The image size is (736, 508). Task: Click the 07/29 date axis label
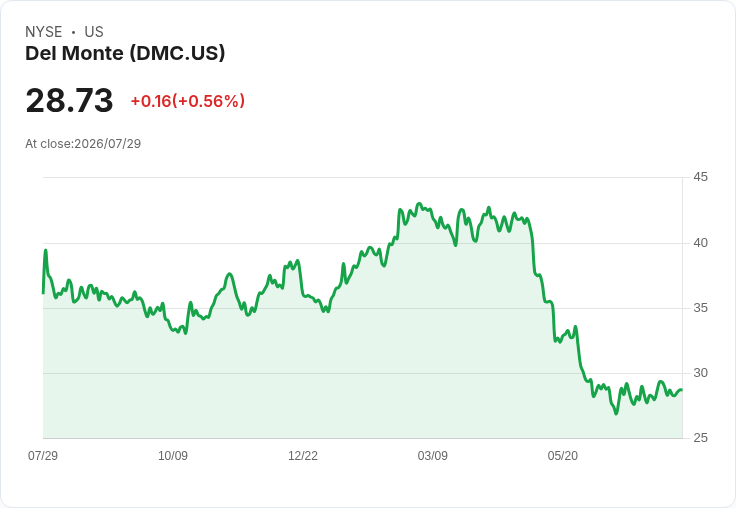coord(43,455)
